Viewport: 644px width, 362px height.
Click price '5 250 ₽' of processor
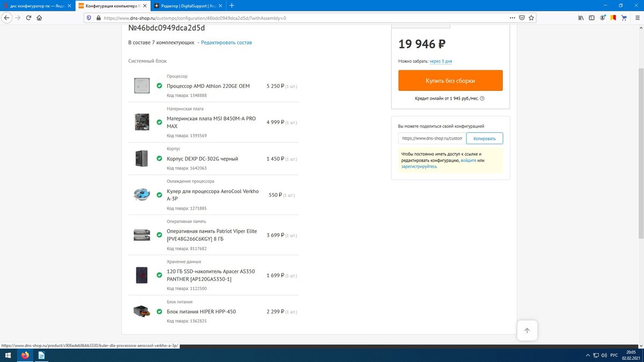point(275,86)
